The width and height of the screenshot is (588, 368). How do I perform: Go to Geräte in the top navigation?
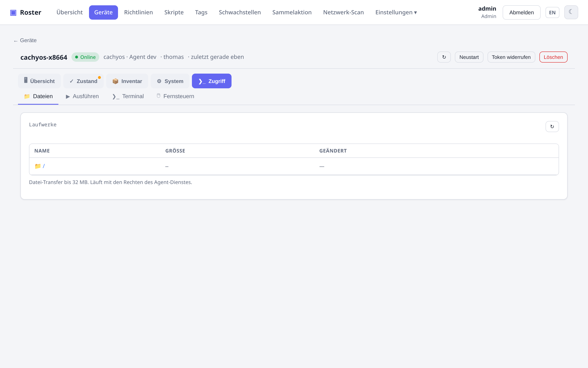tap(103, 12)
